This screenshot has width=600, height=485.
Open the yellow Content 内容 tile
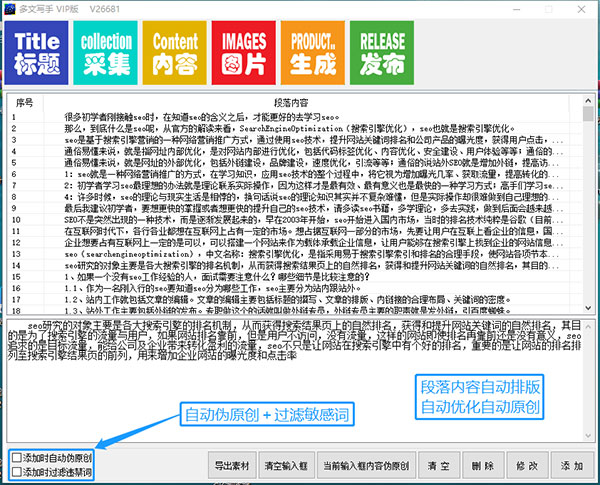click(174, 53)
